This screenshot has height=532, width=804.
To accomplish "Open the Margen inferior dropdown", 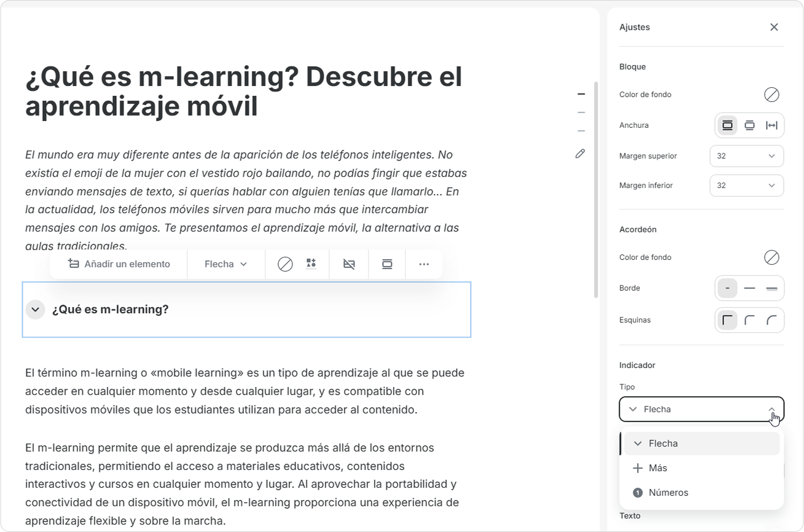I will point(746,186).
